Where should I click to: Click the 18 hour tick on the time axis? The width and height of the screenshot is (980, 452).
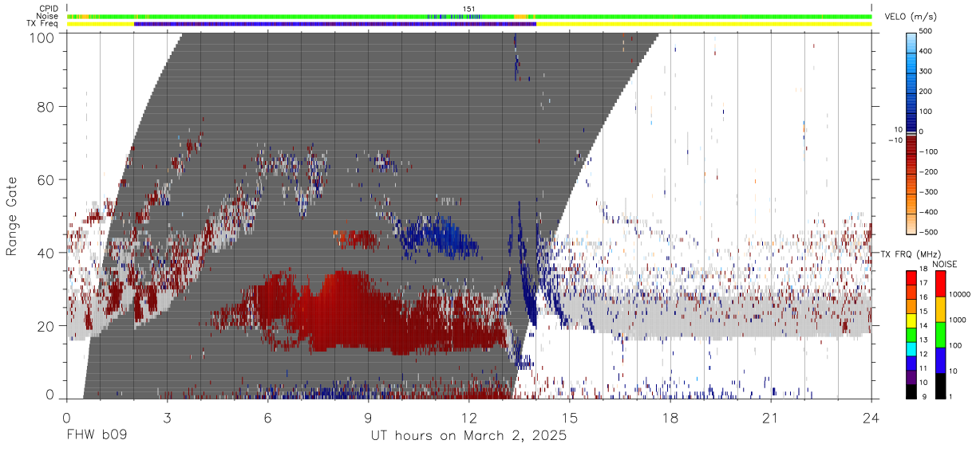click(670, 418)
